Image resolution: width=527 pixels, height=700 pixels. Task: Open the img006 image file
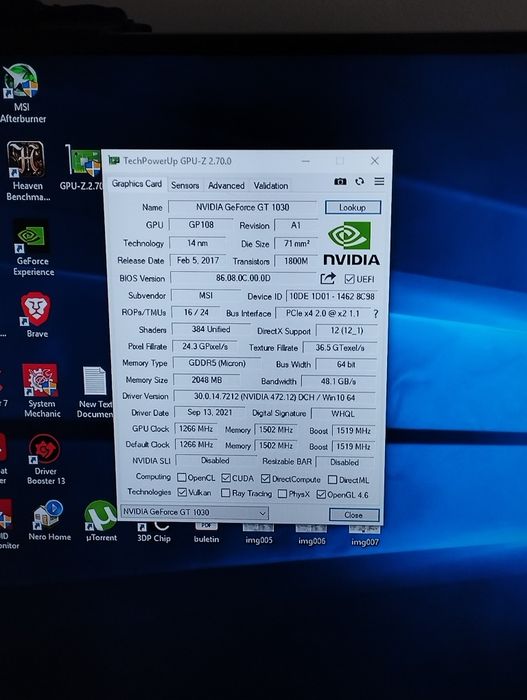[x=311, y=535]
